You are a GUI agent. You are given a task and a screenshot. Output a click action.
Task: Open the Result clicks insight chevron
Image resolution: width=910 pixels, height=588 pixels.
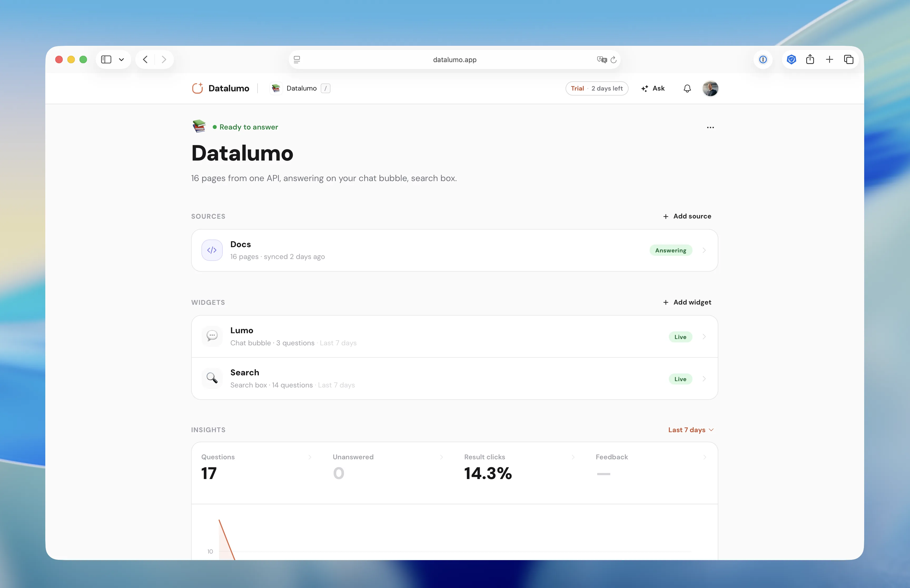573,457
